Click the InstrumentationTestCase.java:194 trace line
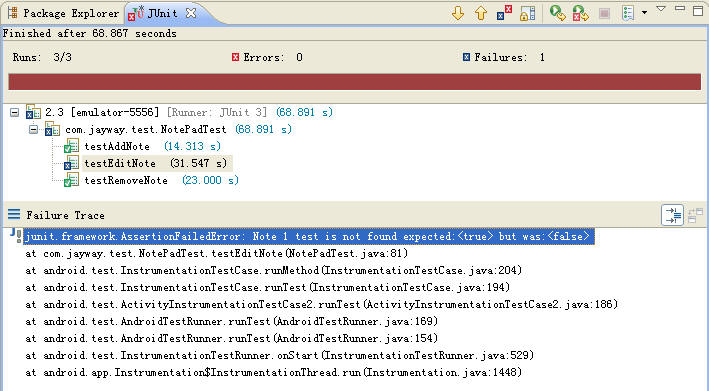This screenshot has height=391, width=709. coord(268,287)
